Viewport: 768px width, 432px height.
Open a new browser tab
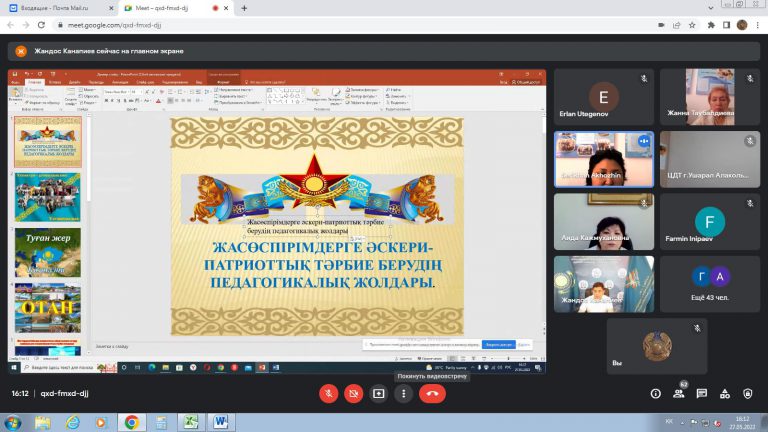click(245, 8)
